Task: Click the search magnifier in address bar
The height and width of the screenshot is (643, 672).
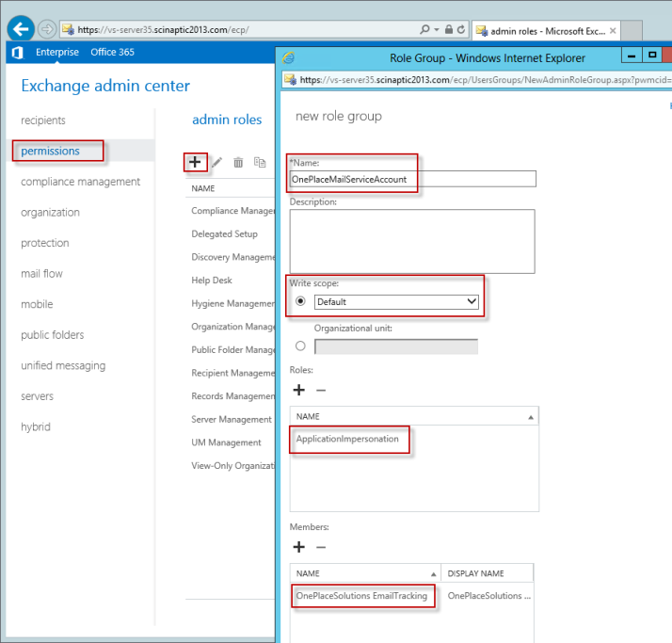Action: point(424,29)
